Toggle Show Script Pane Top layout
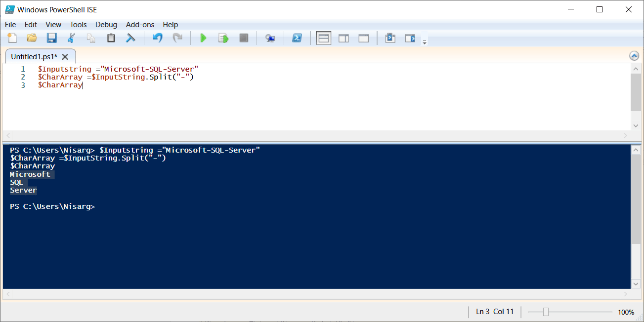This screenshot has height=322, width=644. tap(324, 38)
